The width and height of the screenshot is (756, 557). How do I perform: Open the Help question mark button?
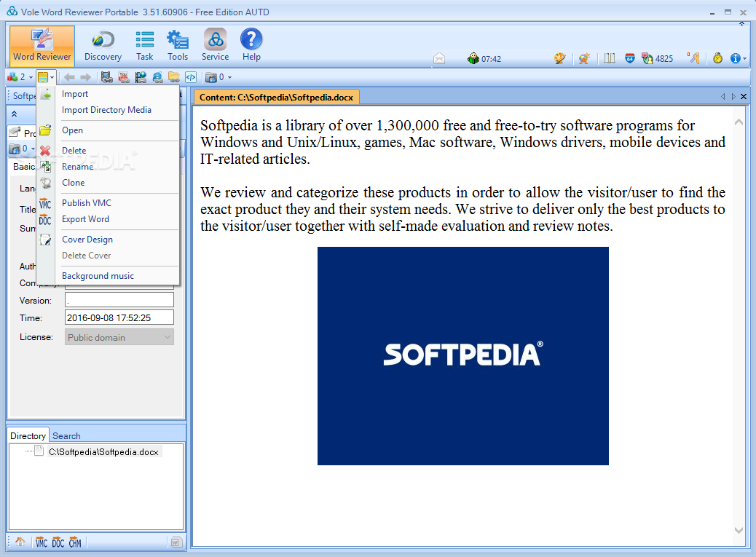[x=251, y=45]
